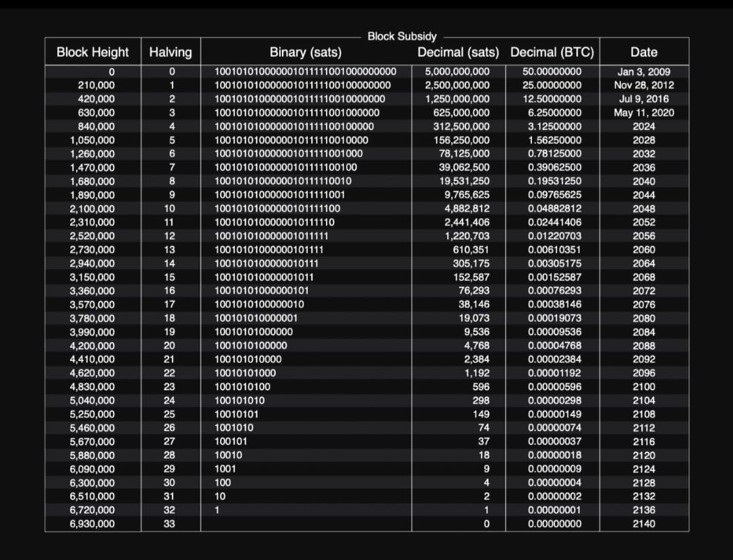This screenshot has height=560, width=733.
Task: Click the "39,062,500" sats cell
Action: [x=464, y=167]
